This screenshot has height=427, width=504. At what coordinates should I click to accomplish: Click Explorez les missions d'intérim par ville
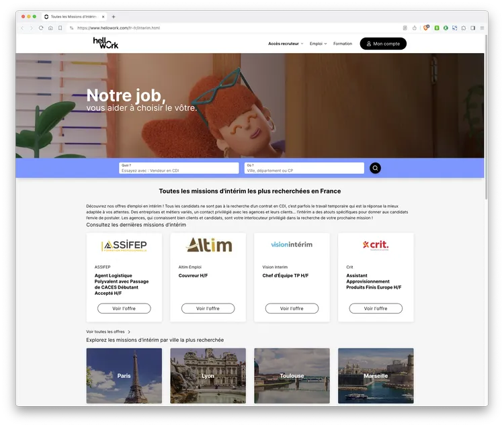(155, 340)
